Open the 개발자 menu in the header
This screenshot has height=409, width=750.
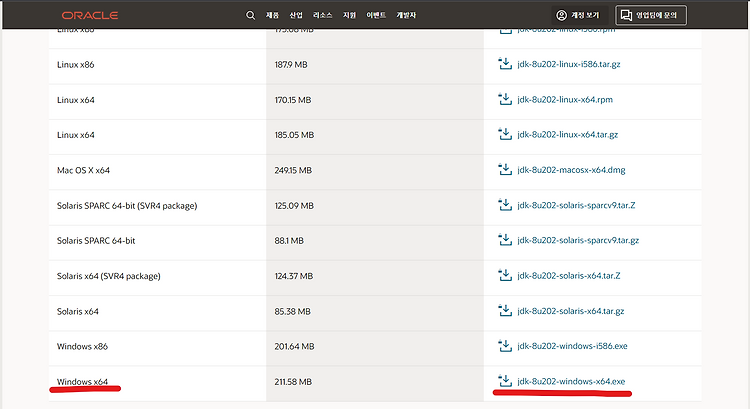(406, 15)
